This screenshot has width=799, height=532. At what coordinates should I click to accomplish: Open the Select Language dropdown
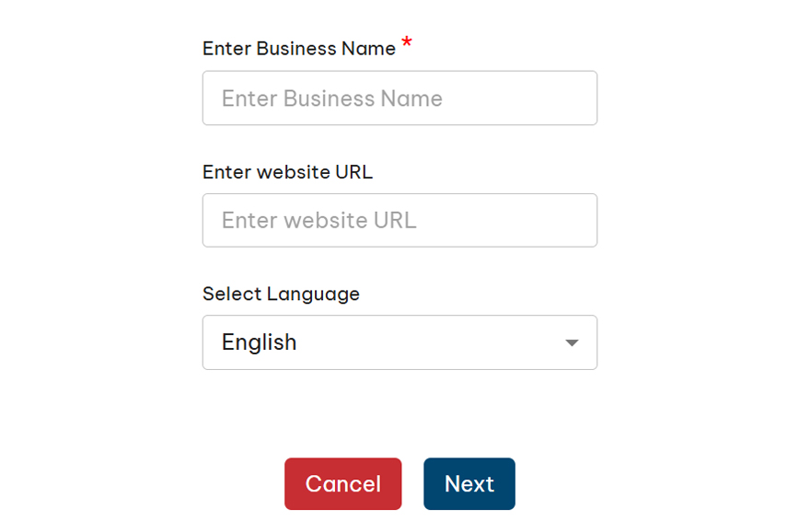pos(399,342)
